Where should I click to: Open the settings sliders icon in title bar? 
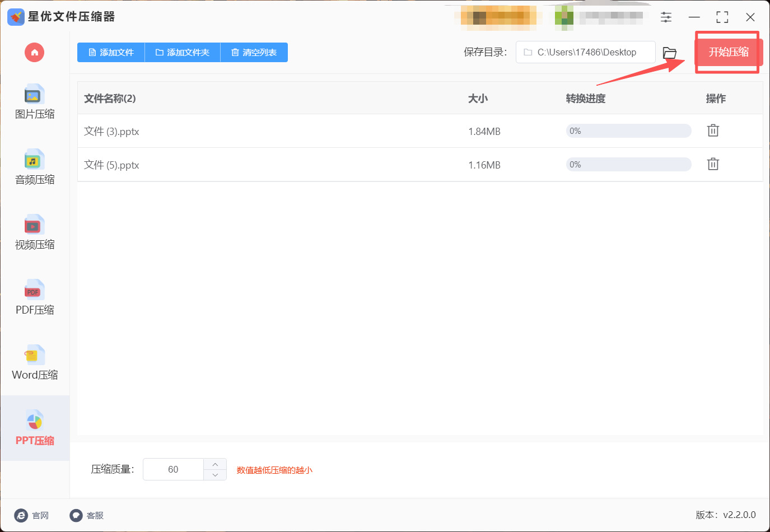(x=666, y=17)
